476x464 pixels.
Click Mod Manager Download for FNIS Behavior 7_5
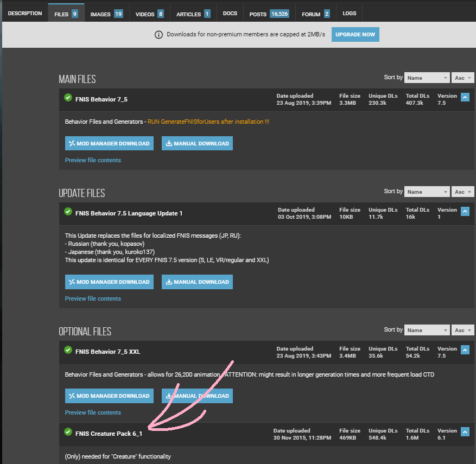[x=109, y=143]
